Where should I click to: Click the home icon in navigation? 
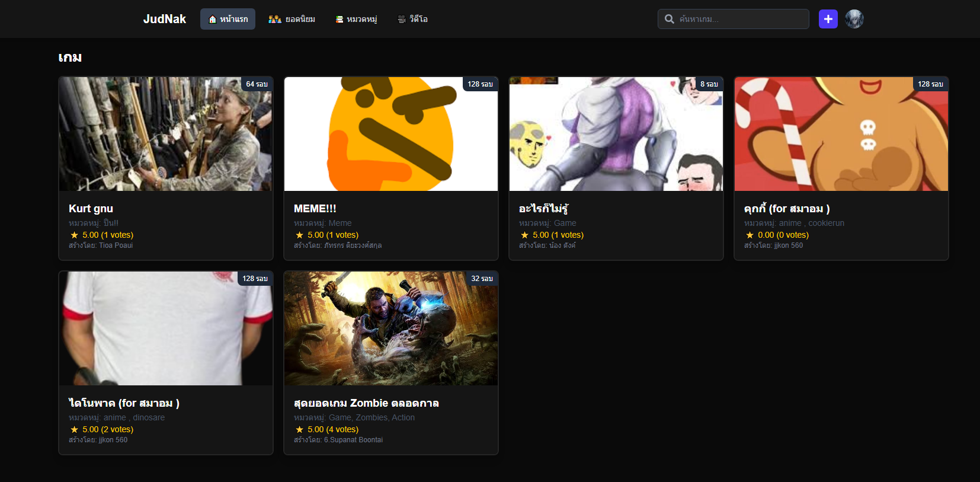coord(212,20)
